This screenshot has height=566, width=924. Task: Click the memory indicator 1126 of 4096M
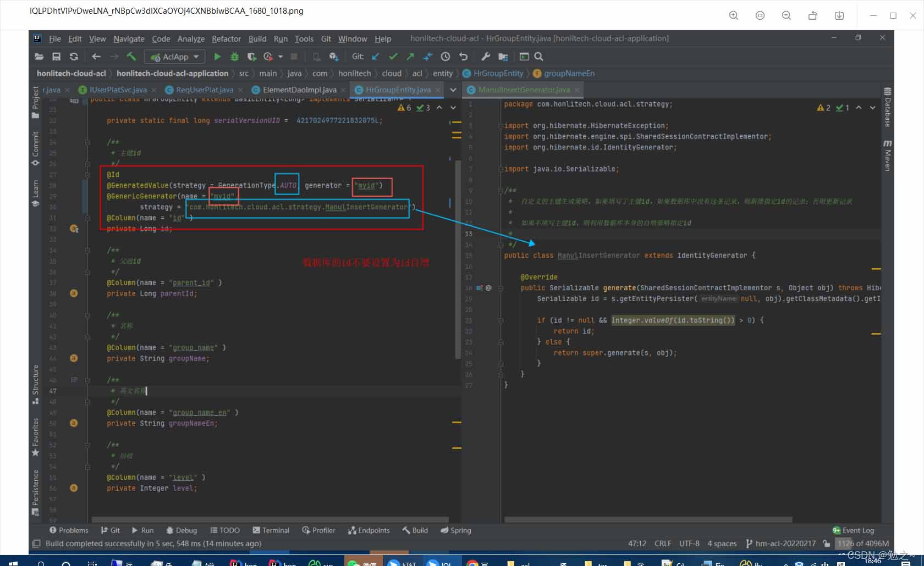pos(862,543)
